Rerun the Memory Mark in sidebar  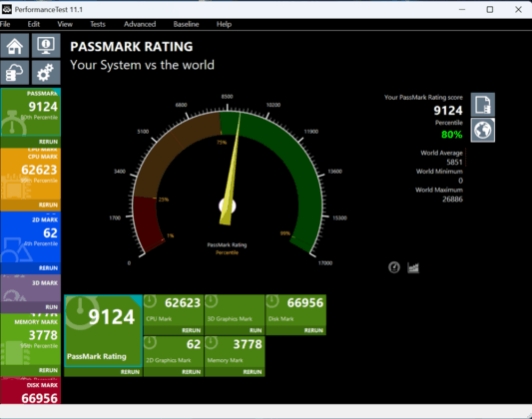pyautogui.click(x=48, y=370)
